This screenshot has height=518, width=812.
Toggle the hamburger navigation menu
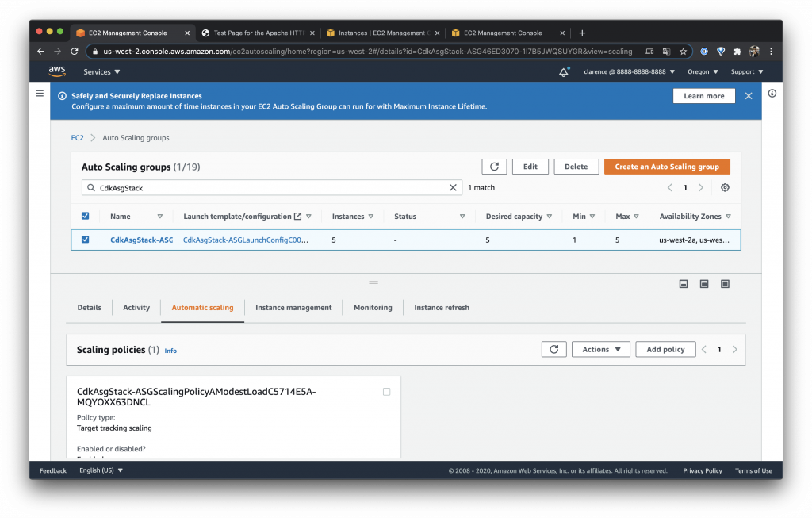[x=40, y=94]
